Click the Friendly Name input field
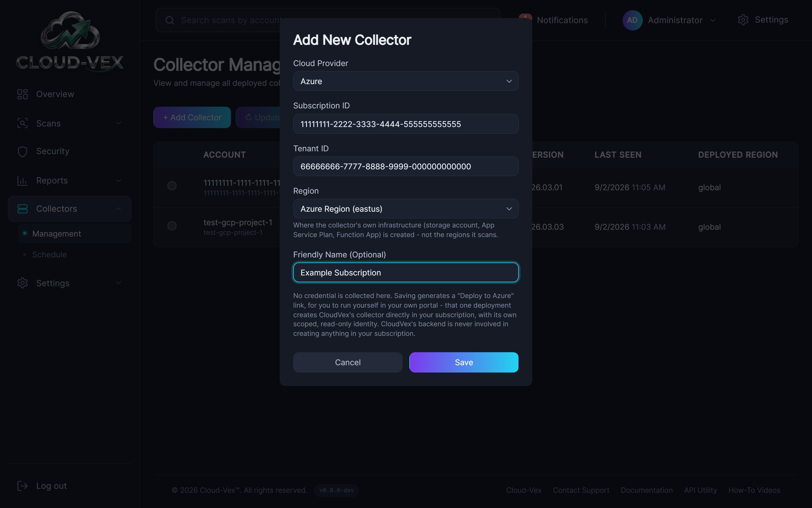The height and width of the screenshot is (508, 812). click(x=406, y=272)
